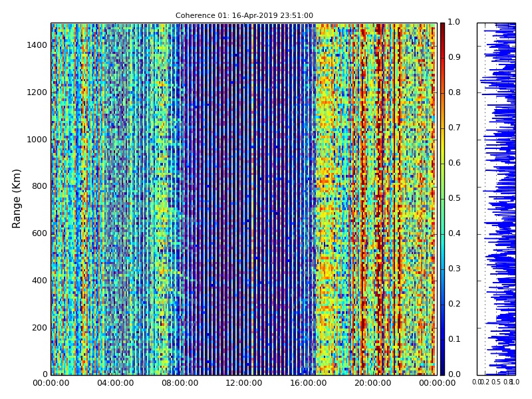
Task: Click the colorbar tick label 0.6
Action: pyautogui.click(x=454, y=163)
